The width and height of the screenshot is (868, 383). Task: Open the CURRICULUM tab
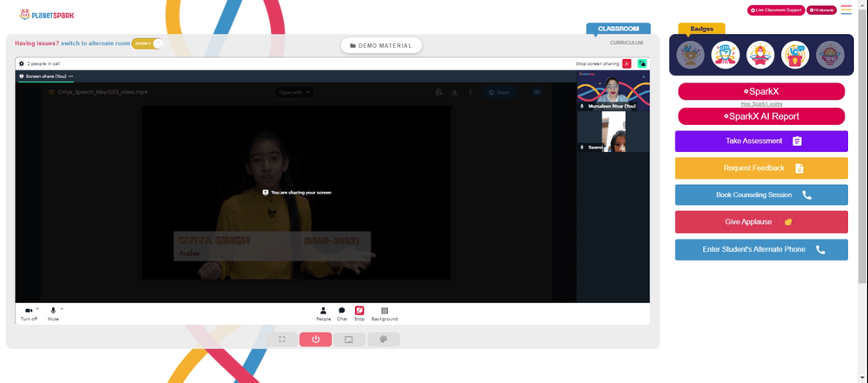[627, 43]
